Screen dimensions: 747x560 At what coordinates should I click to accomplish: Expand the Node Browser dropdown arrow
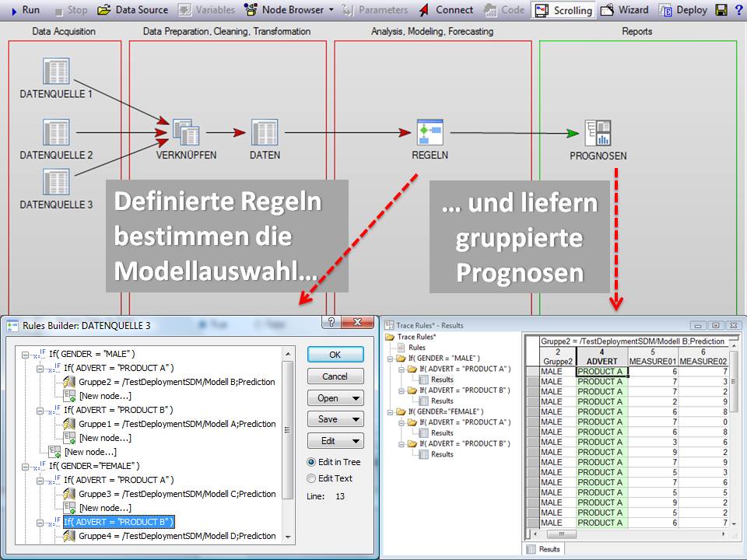tap(331, 10)
